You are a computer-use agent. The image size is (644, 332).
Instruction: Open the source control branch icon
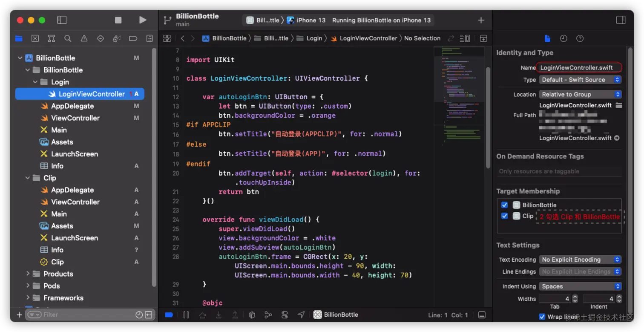pos(167,20)
